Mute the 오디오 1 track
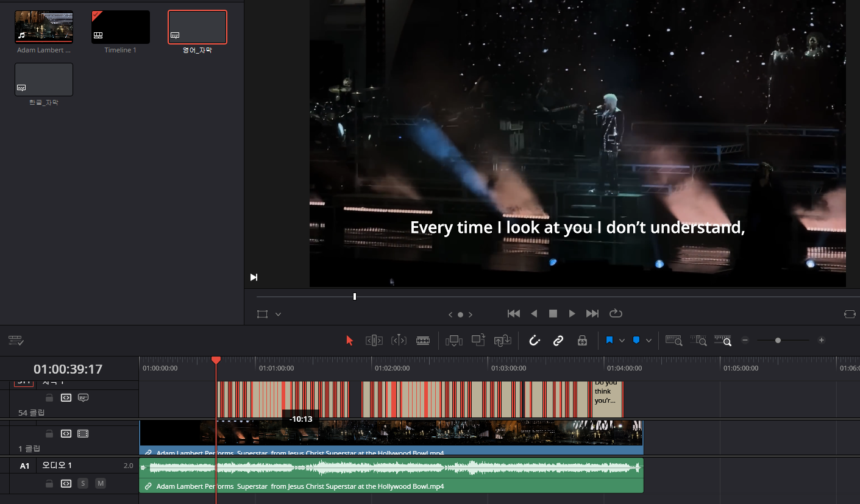860x504 pixels. point(101,483)
